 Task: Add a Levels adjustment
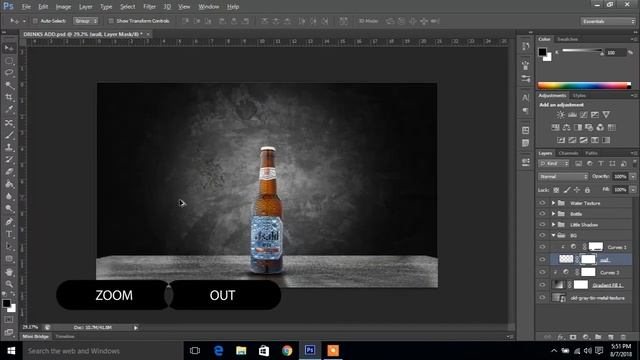point(572,115)
